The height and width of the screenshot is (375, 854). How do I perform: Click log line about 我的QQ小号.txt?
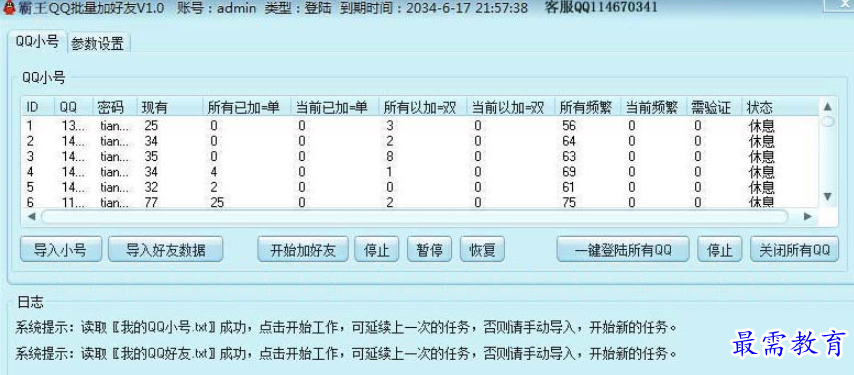pos(347,328)
